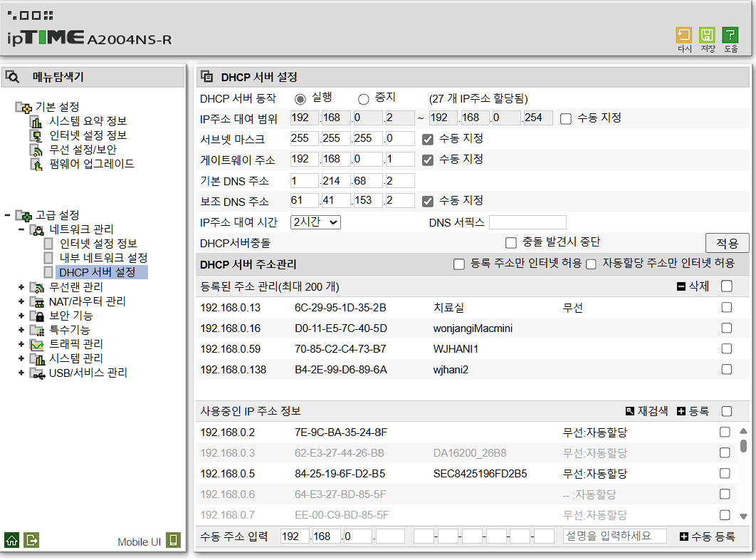The height and width of the screenshot is (560, 756).
Task: Click the 특수기능 folder icon
Action: (x=36, y=331)
